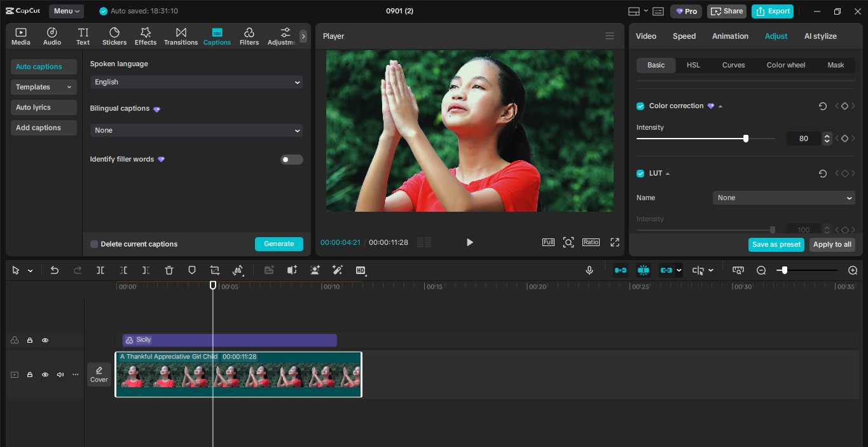Collapse the Color correction section
This screenshot has width=868, height=447.
(720, 106)
